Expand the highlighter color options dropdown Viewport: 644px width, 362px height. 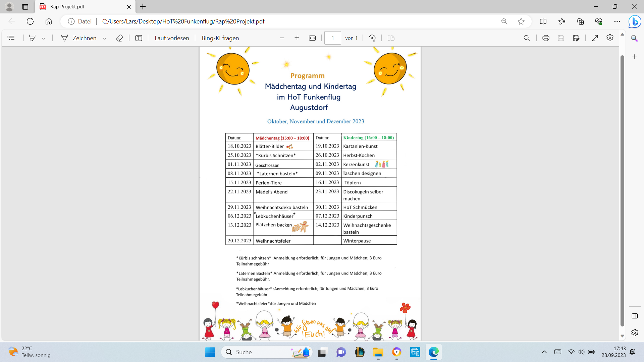44,38
